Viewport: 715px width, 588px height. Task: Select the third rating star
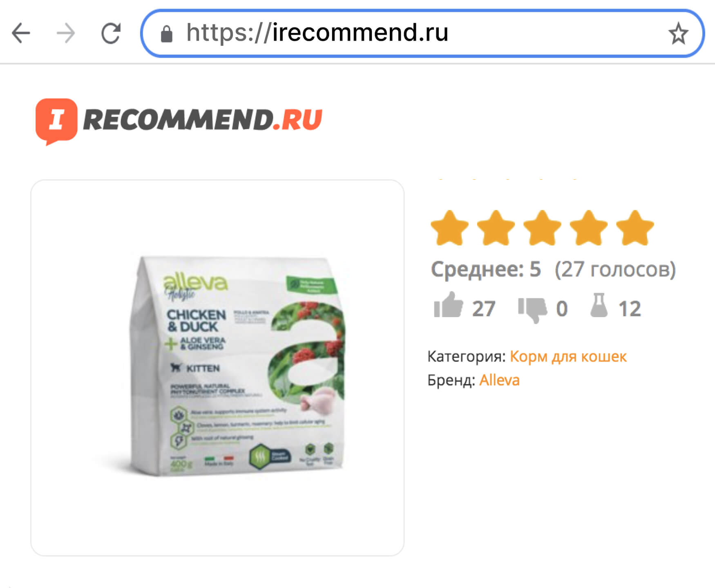(x=542, y=228)
